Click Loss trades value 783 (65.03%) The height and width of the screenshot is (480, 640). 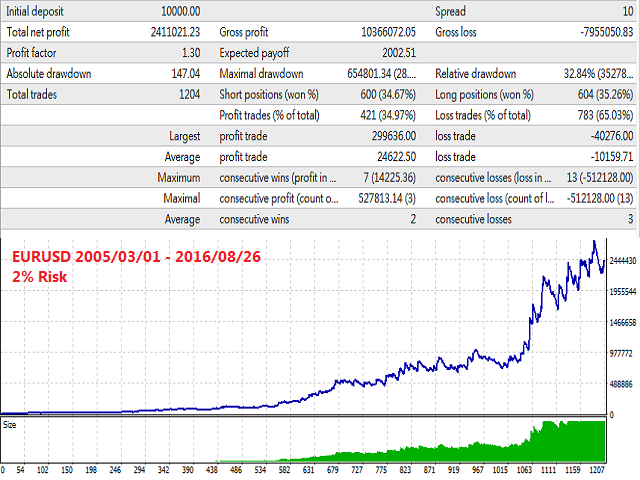coord(605,115)
